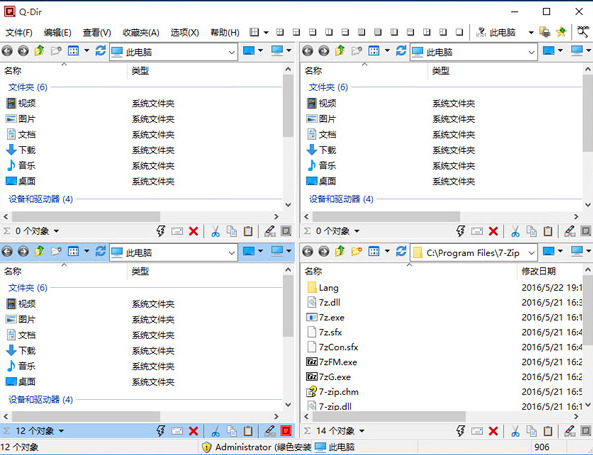This screenshot has width=593, height=455.
Task: Open the 文件(F) menu
Action: coord(19,33)
